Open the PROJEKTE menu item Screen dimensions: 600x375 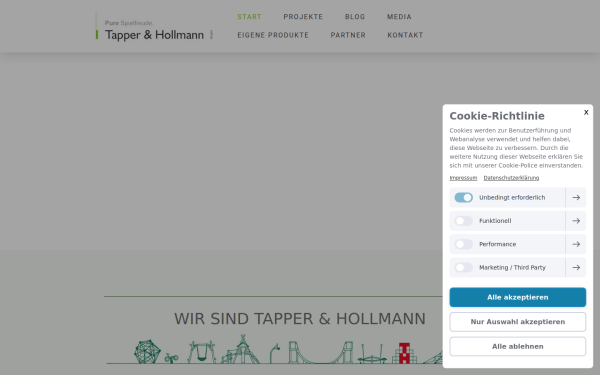pyautogui.click(x=303, y=17)
